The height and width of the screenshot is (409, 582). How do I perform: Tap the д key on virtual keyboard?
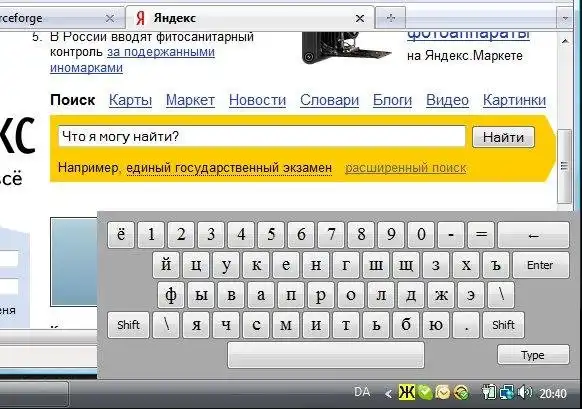point(411,295)
